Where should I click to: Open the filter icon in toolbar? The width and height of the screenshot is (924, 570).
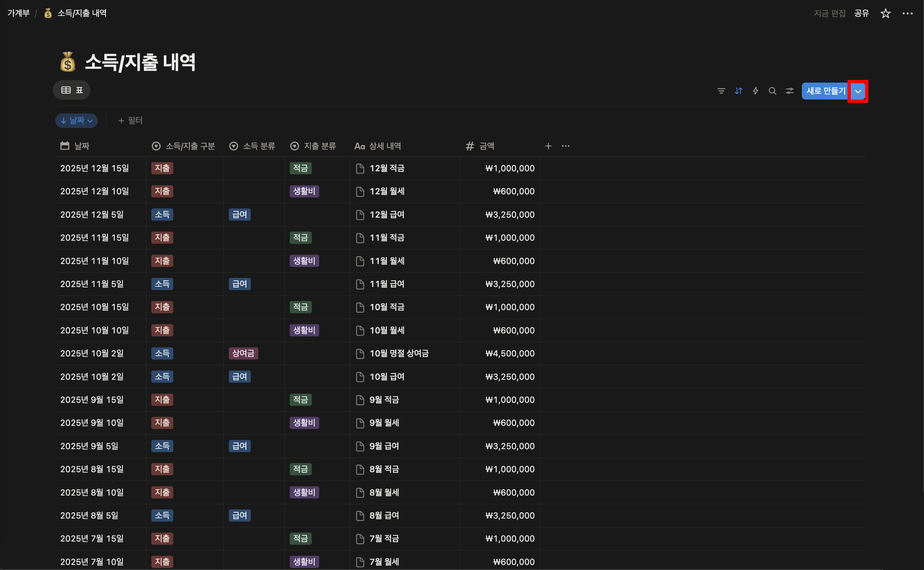721,91
